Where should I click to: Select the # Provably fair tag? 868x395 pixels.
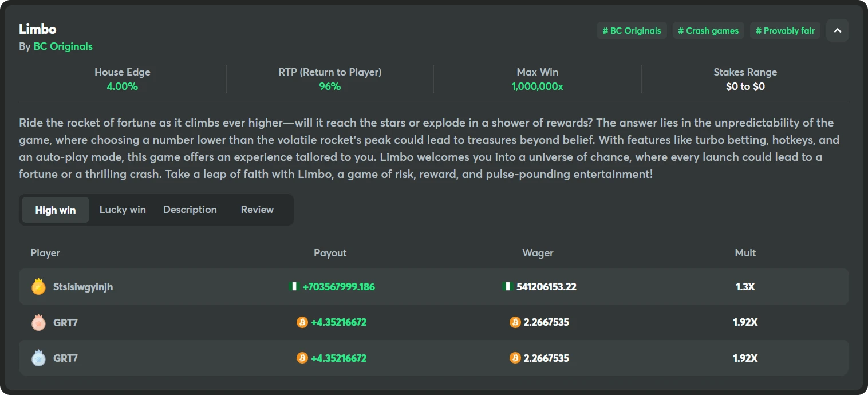pos(785,30)
